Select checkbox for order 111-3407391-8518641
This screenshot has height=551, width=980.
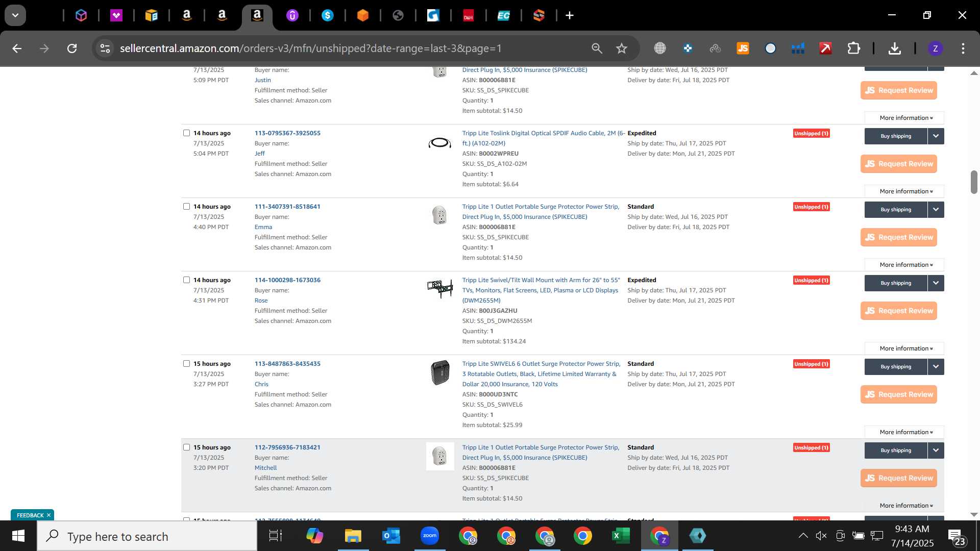point(186,207)
